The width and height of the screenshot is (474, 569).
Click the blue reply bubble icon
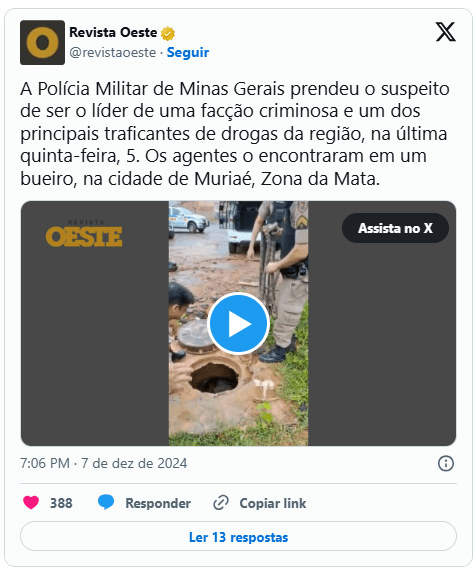click(x=106, y=503)
